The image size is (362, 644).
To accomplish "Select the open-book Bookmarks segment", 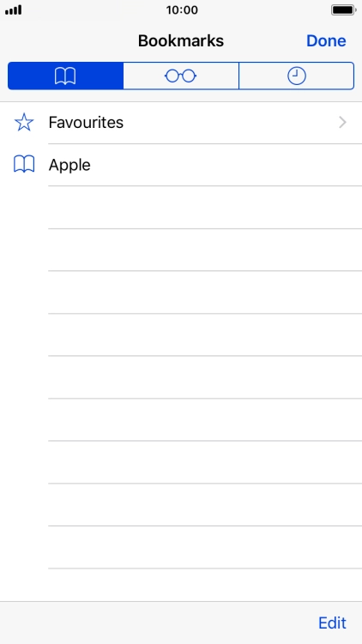I will point(66,76).
